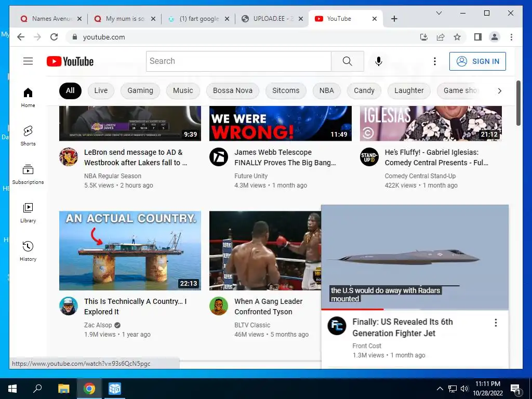This screenshot has height=399, width=532.
Task: Open the YouTube guide hamburger menu
Action: tap(28, 61)
